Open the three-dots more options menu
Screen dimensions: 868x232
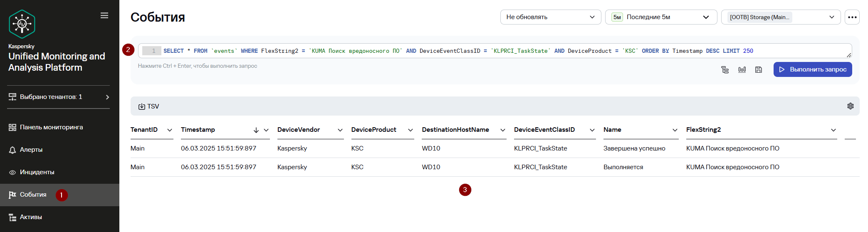click(x=852, y=17)
